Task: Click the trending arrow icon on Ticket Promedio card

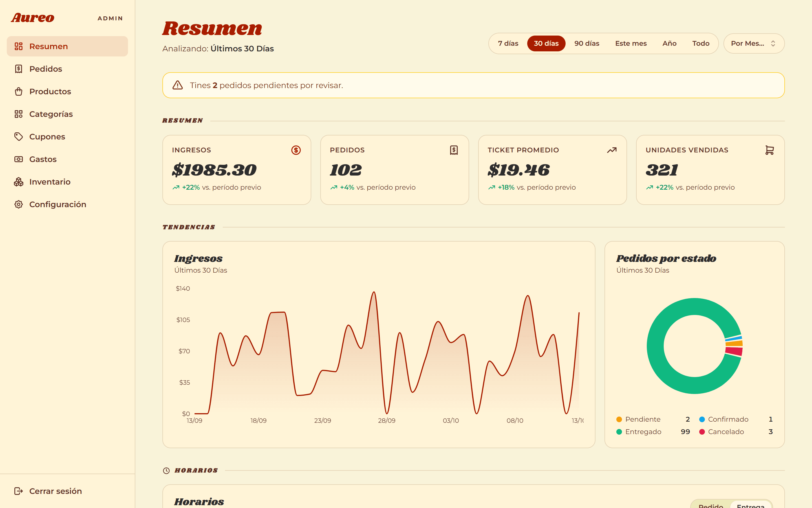Action: pyautogui.click(x=612, y=150)
